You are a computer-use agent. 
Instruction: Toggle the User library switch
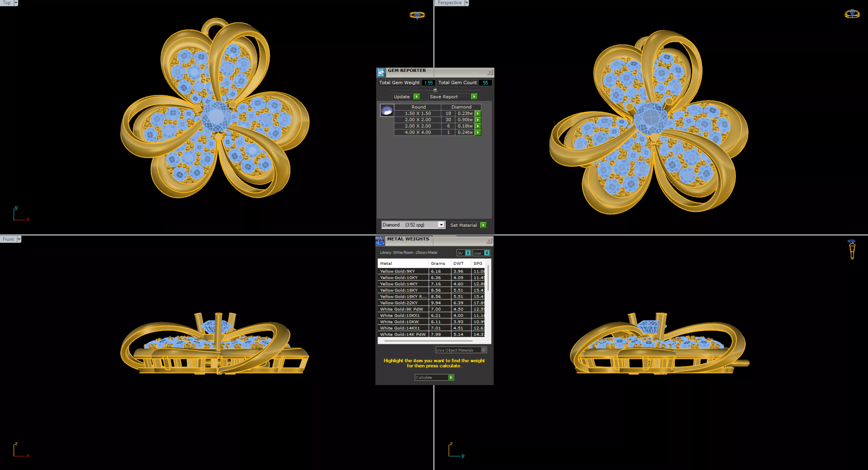(481, 253)
